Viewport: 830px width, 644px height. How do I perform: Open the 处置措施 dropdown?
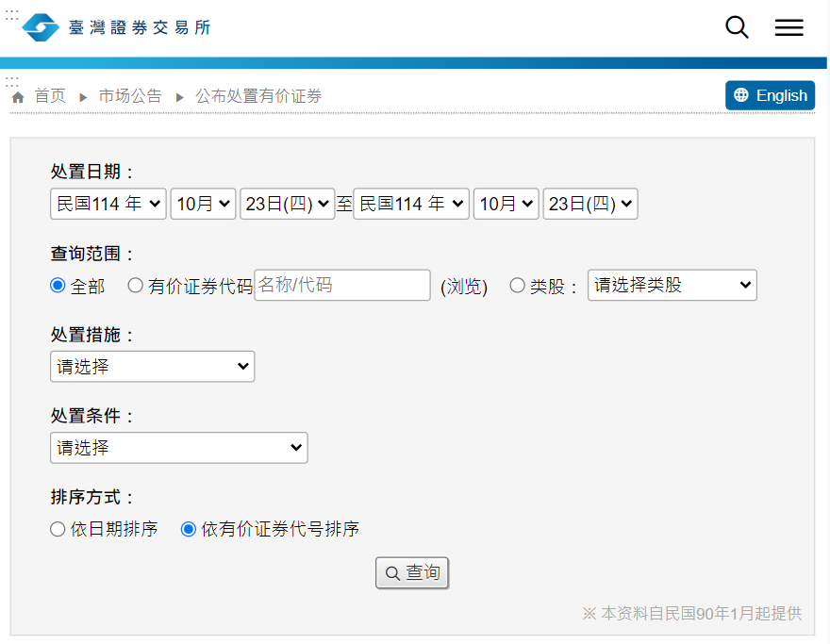152,367
